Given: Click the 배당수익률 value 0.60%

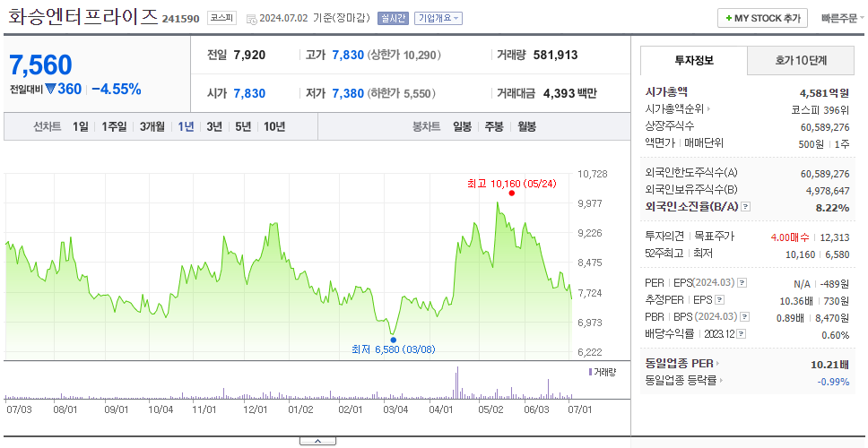Looking at the screenshot, I should (x=836, y=335).
